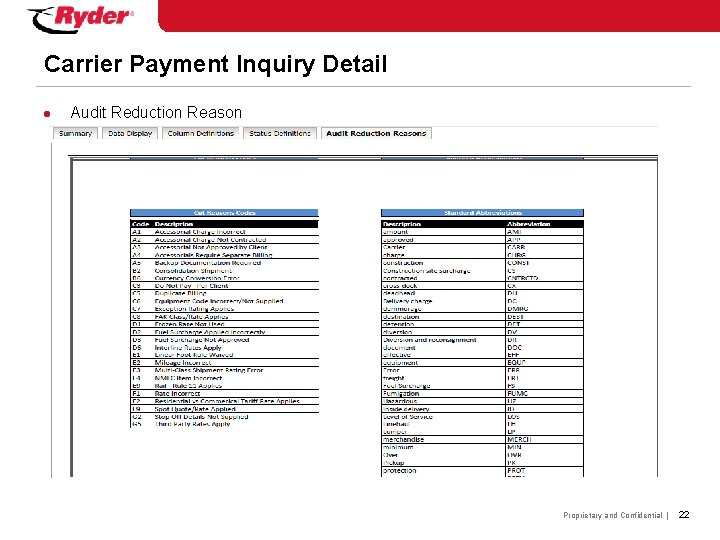Click the FUMIG abbreviation cell

coord(545,394)
